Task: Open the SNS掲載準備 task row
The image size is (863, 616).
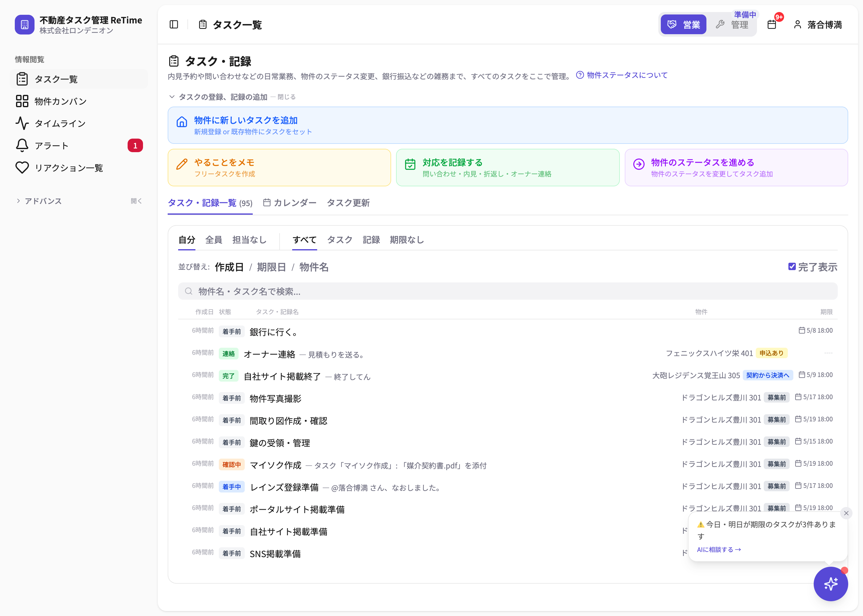Action: [x=508, y=553]
